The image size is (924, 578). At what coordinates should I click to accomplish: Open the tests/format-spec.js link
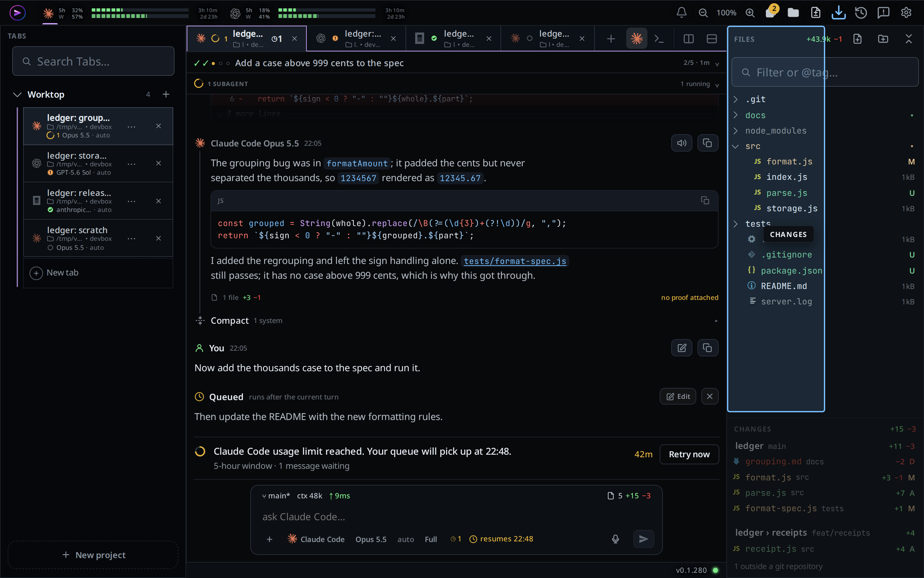pos(515,261)
